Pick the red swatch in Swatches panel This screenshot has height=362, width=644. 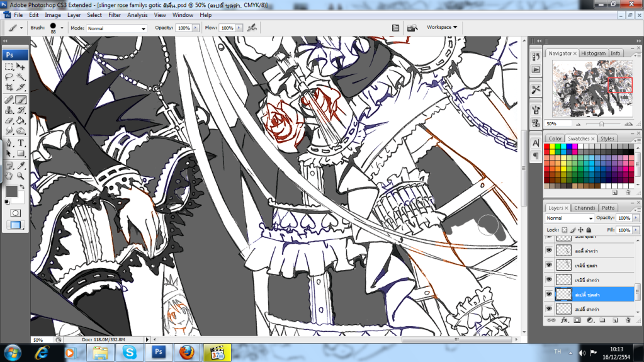[x=546, y=147]
